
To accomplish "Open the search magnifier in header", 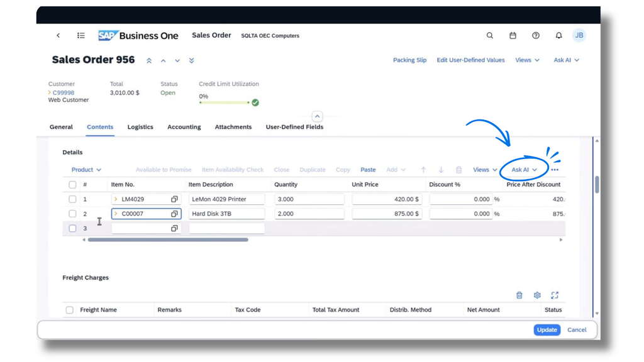I will click(489, 36).
